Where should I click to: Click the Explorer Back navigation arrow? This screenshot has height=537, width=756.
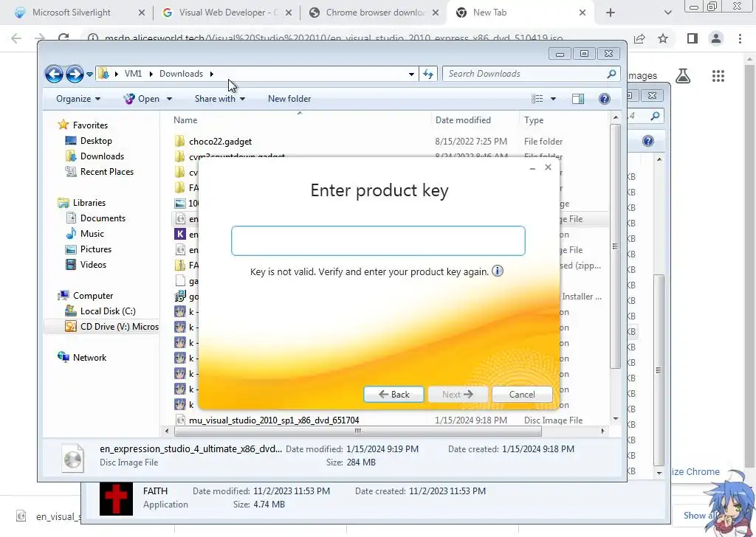tap(54, 74)
